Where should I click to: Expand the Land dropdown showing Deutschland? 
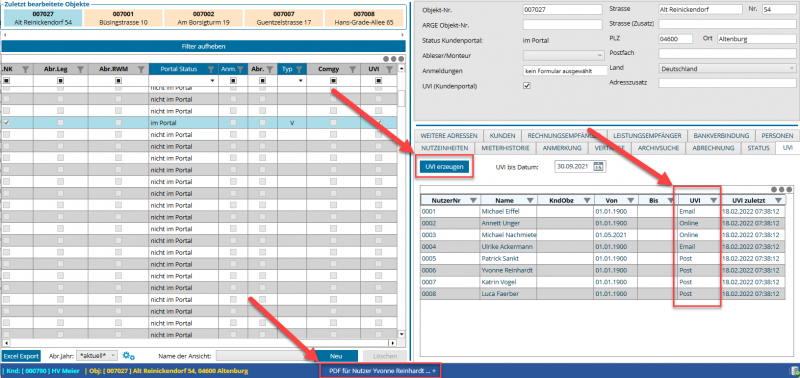(x=727, y=68)
